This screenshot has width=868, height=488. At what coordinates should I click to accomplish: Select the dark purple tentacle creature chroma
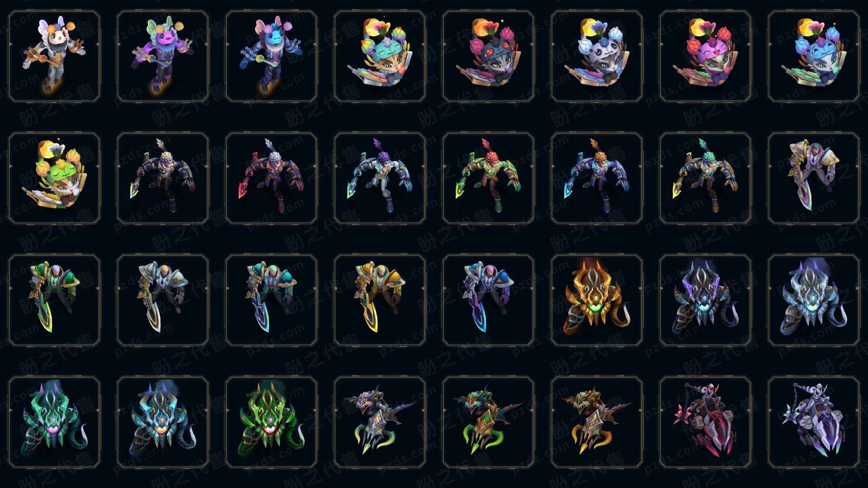tap(705, 300)
